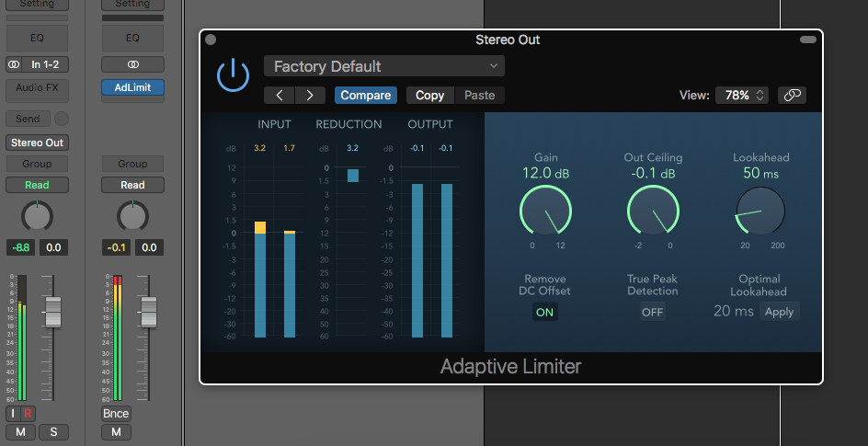Click the 3.2 left input peak value
This screenshot has width=868, height=446.
point(260,148)
